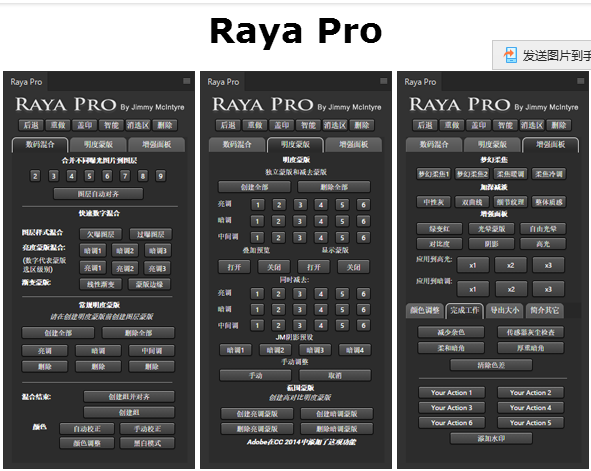Image resolution: width=591 pixels, height=471 pixels.
Task: Turn on 叠加预览 with its 打开 button
Action: (234, 267)
